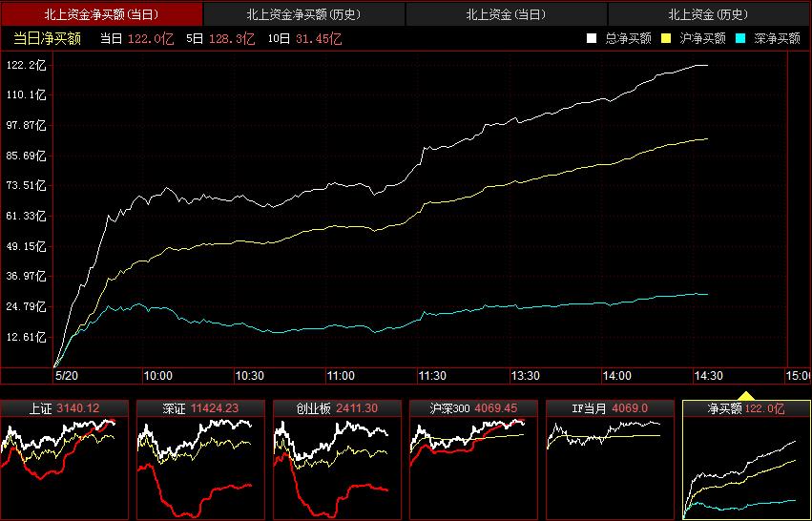Select the 北上资金(历史) tab

click(x=707, y=14)
